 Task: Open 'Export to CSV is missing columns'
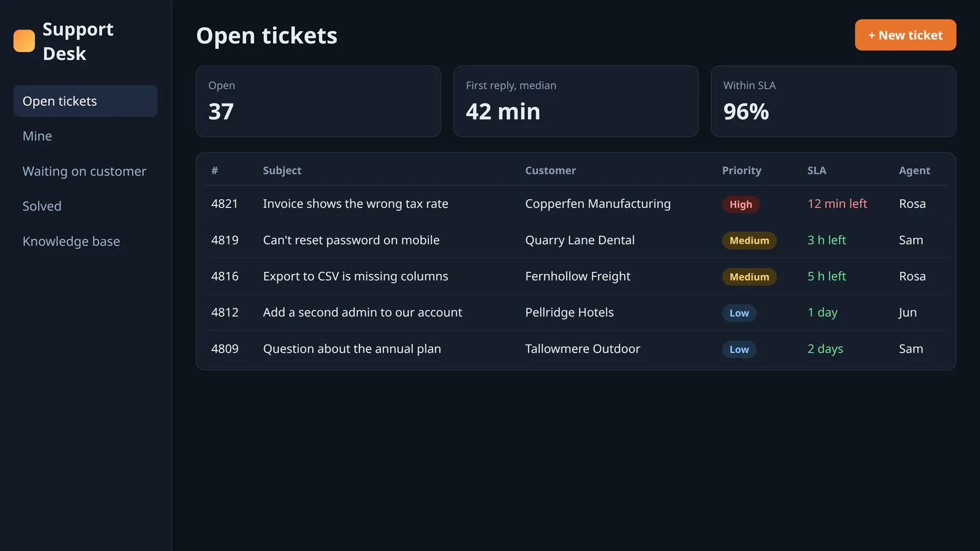pyautogui.click(x=355, y=276)
